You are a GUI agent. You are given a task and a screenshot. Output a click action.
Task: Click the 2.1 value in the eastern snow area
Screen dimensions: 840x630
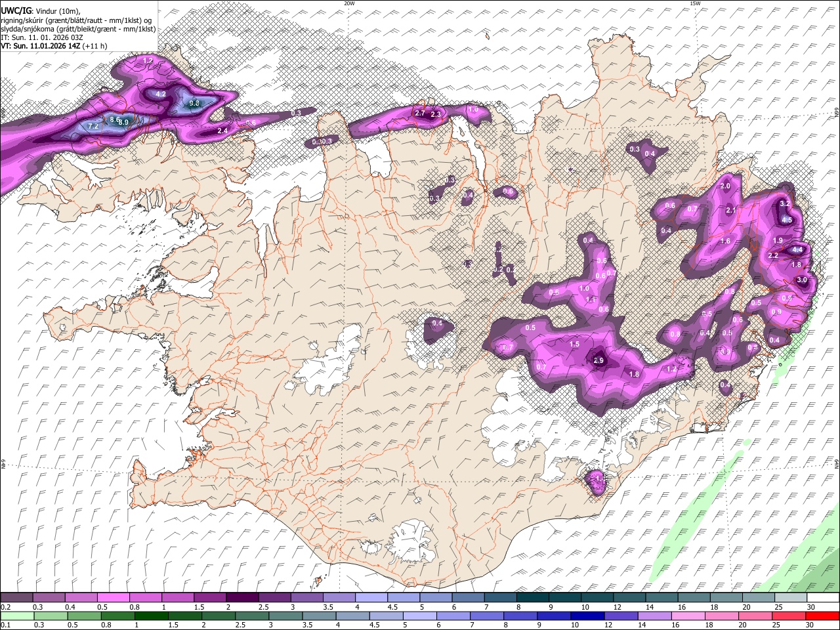pyautogui.click(x=732, y=211)
